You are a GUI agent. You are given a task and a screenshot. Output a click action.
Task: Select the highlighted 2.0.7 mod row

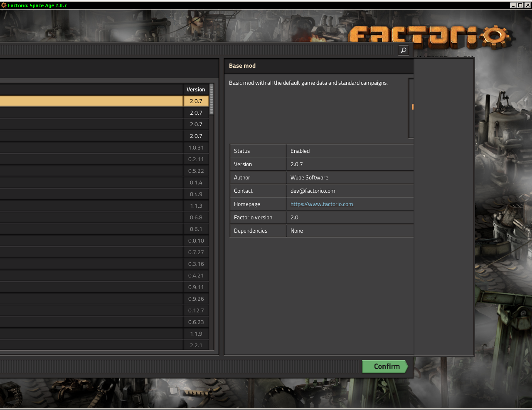click(x=104, y=101)
